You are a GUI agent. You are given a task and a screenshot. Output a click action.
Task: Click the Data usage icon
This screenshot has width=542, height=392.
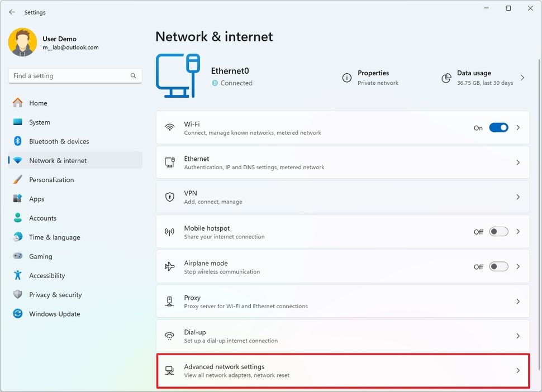(446, 78)
